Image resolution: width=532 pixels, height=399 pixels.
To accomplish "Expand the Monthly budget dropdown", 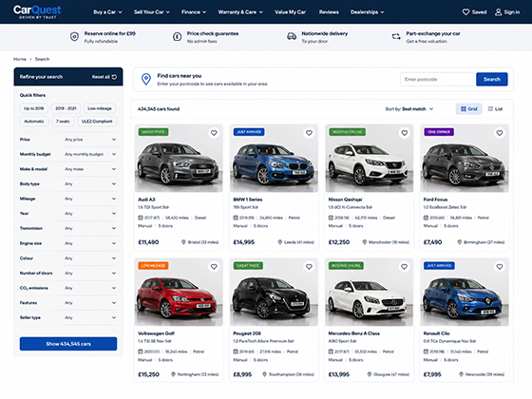I will pos(89,154).
